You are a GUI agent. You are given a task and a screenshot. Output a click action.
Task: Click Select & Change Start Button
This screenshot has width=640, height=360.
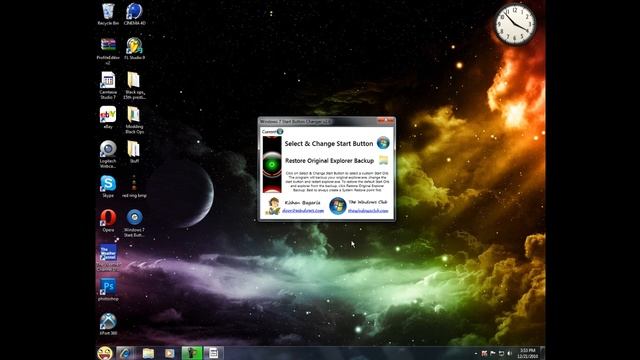click(329, 144)
